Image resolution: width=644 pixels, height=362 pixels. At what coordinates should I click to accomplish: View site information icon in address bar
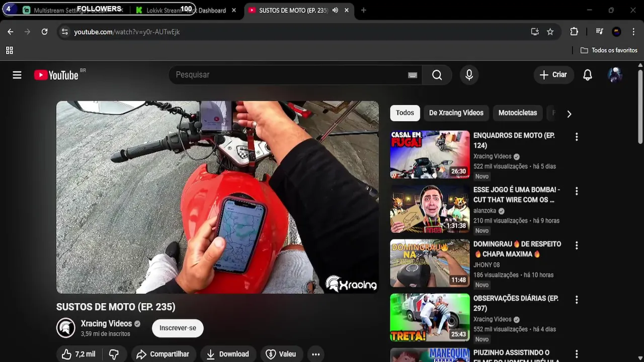point(64,32)
